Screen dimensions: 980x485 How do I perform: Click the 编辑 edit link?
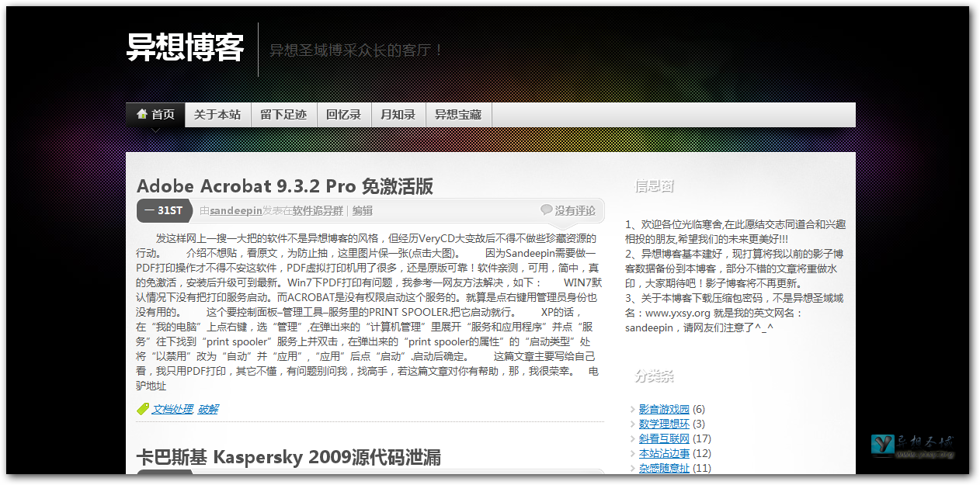click(x=363, y=210)
